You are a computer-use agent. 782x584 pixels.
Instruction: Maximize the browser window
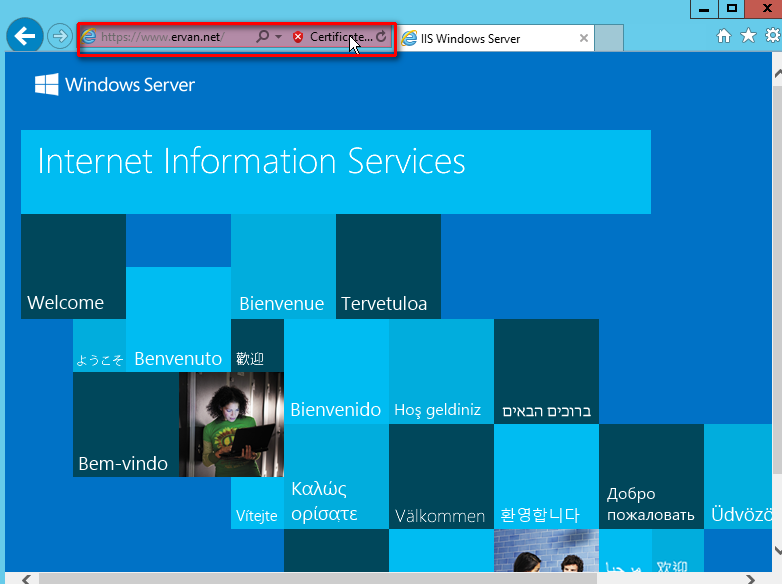click(x=732, y=9)
